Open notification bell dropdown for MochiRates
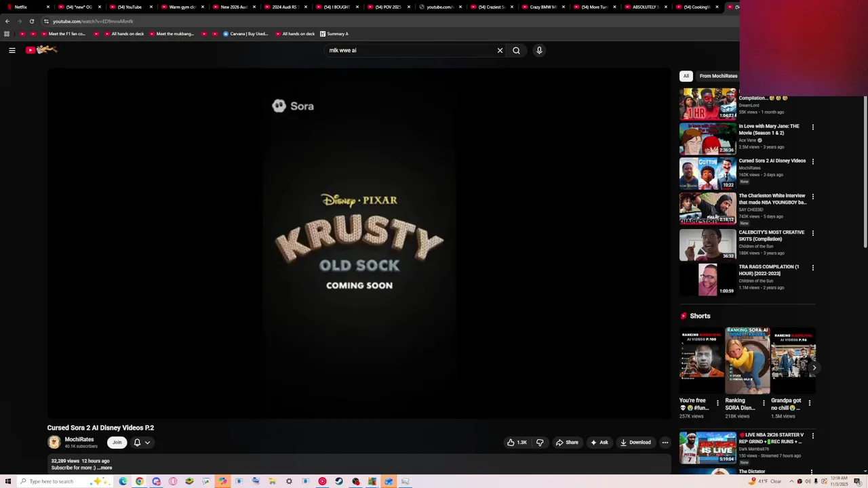Viewport: 868px width, 488px height. [x=142, y=443]
